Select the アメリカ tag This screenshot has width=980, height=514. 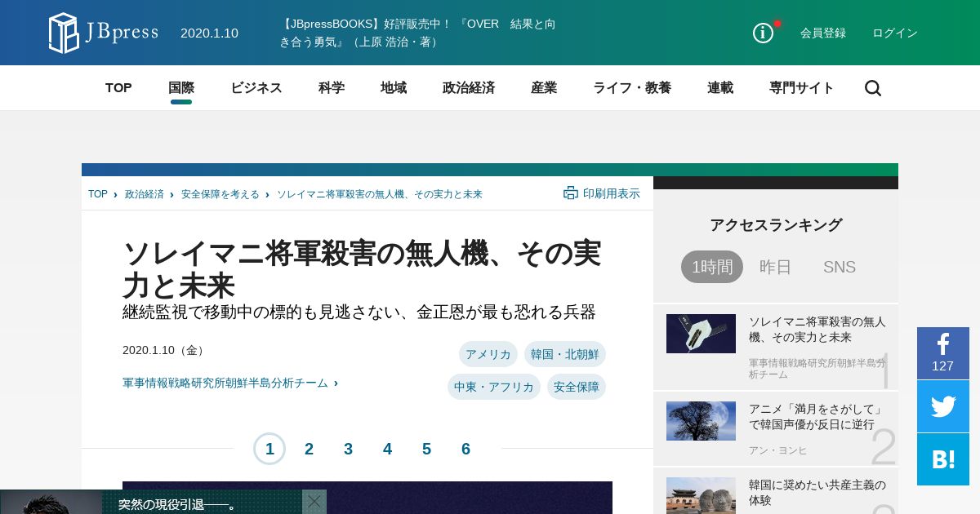point(488,354)
